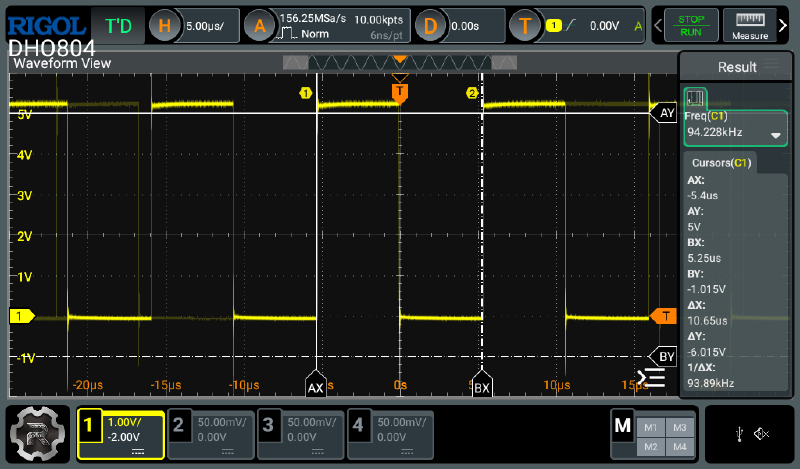Select the Cursors(C1) tab
Screen dimensions: 800x469
coord(721,162)
